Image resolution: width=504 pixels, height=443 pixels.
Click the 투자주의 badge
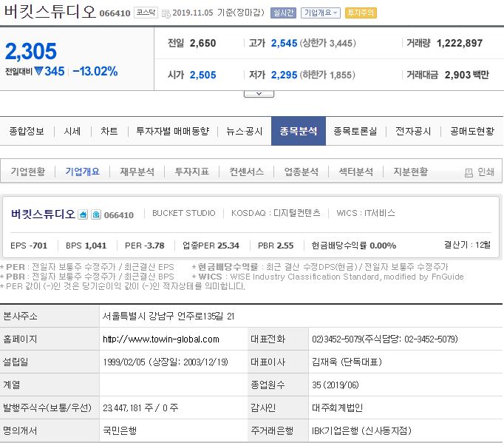click(x=361, y=13)
